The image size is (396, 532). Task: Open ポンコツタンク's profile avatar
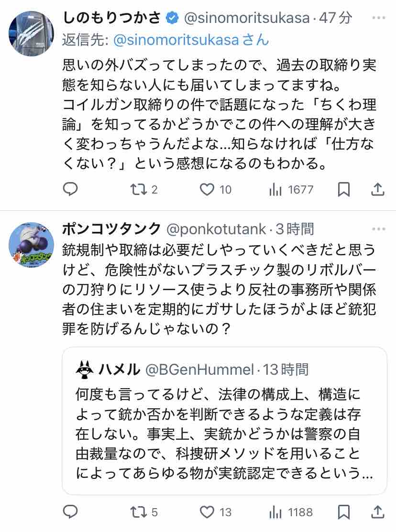[32, 245]
